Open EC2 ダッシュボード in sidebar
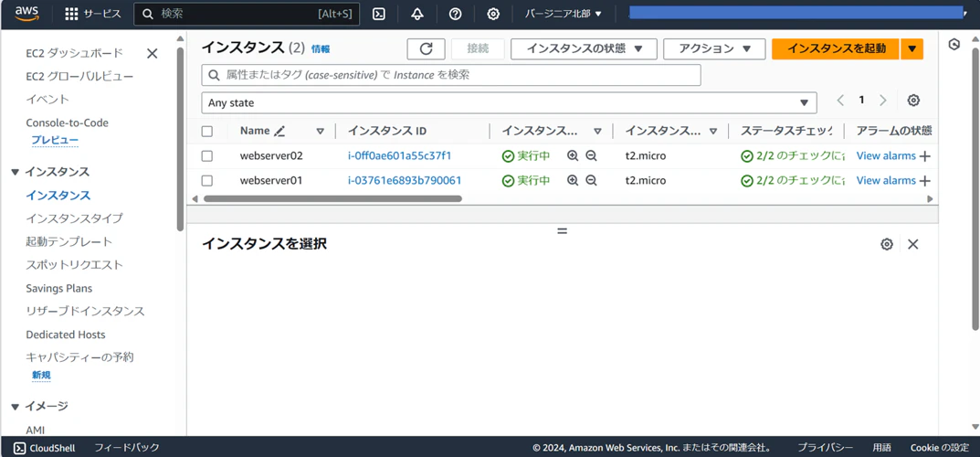 (74, 53)
